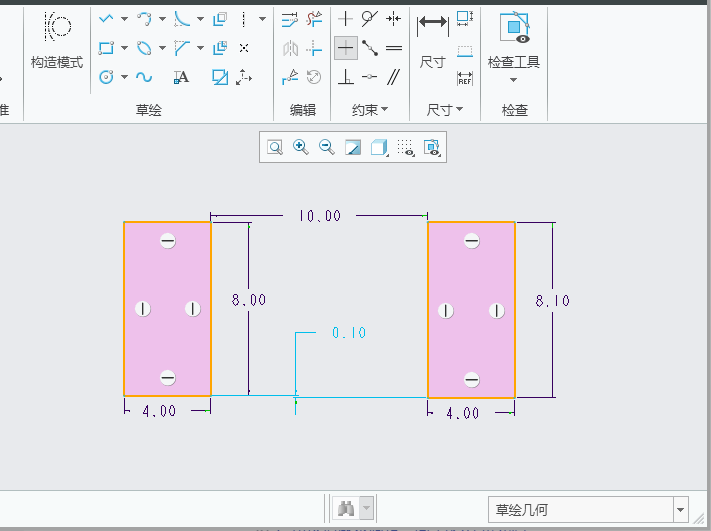The width and height of the screenshot is (711, 531).
Task: Toggle sketcher grid display filter
Action: click(x=405, y=147)
